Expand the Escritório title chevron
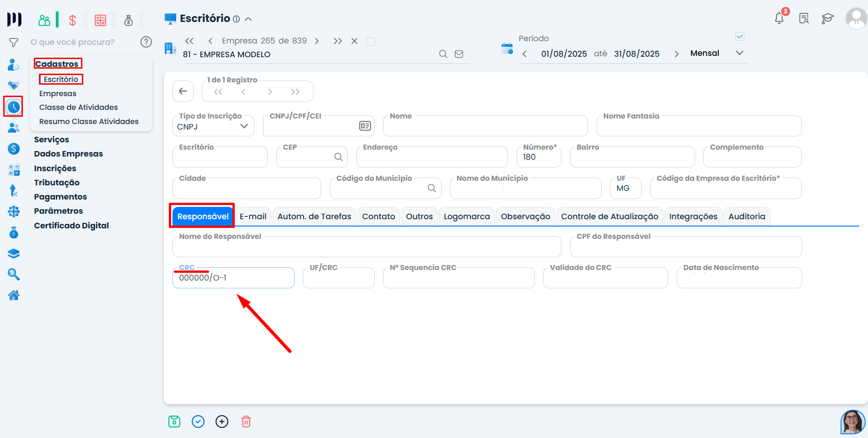The image size is (868, 438). click(x=248, y=19)
